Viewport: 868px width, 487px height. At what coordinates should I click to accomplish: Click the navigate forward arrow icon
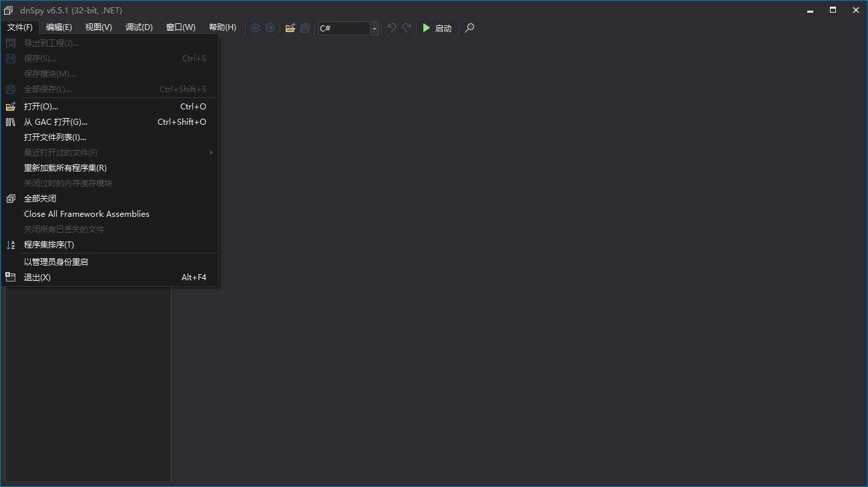pyautogui.click(x=270, y=28)
